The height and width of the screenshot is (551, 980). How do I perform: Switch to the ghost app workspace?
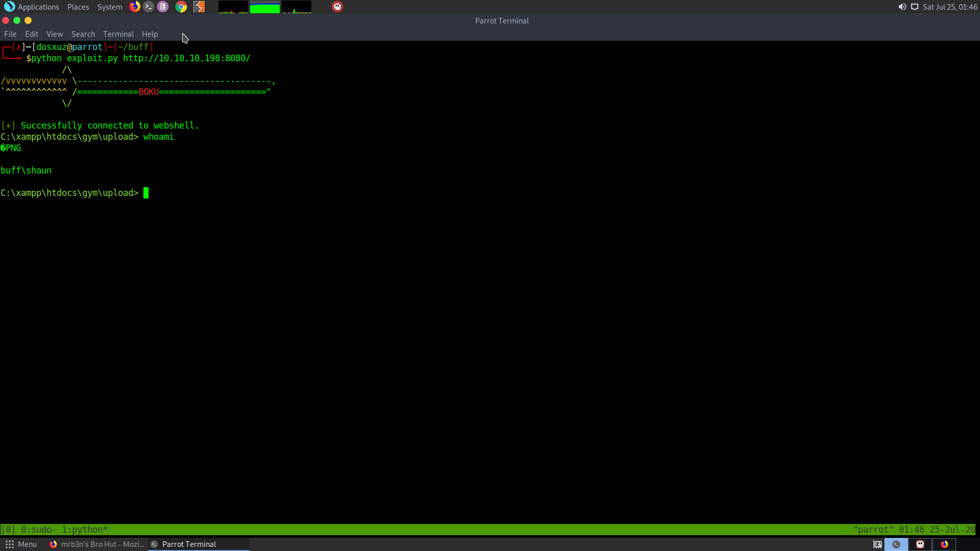click(x=920, y=544)
